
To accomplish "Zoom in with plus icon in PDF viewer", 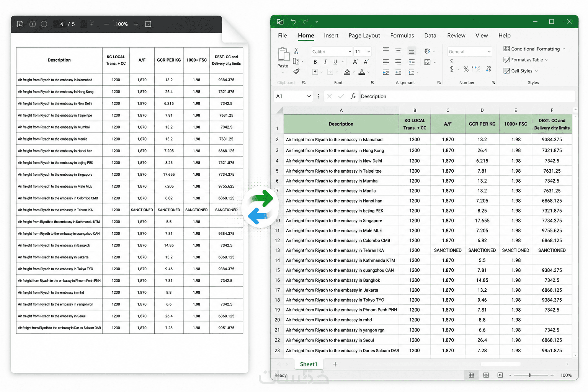I will [x=136, y=24].
